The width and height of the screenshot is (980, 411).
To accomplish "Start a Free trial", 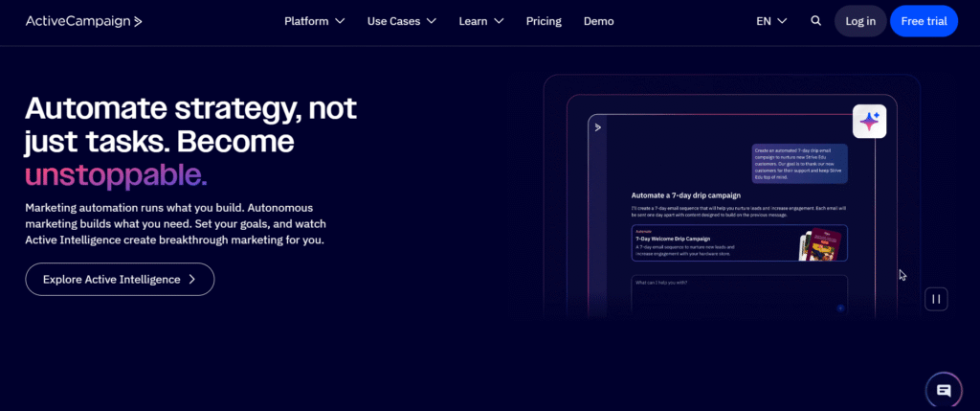I will [x=923, y=21].
